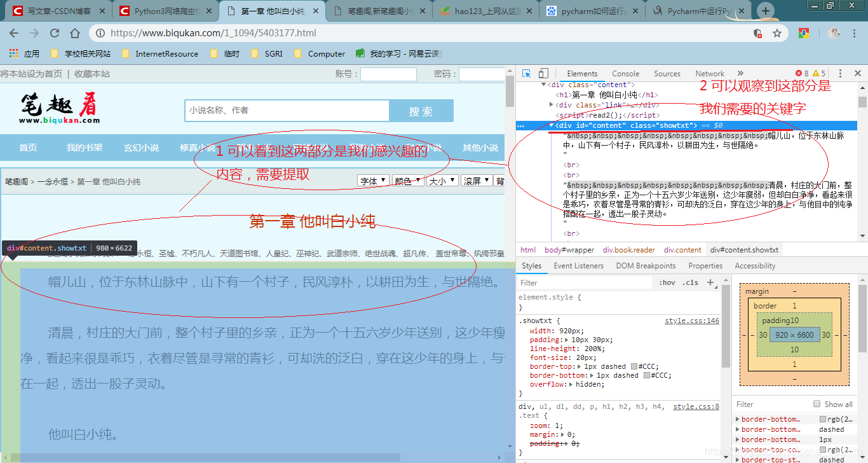Expand the overflow shorthand property
Viewport: 868px width, 463px height.
coord(571,385)
